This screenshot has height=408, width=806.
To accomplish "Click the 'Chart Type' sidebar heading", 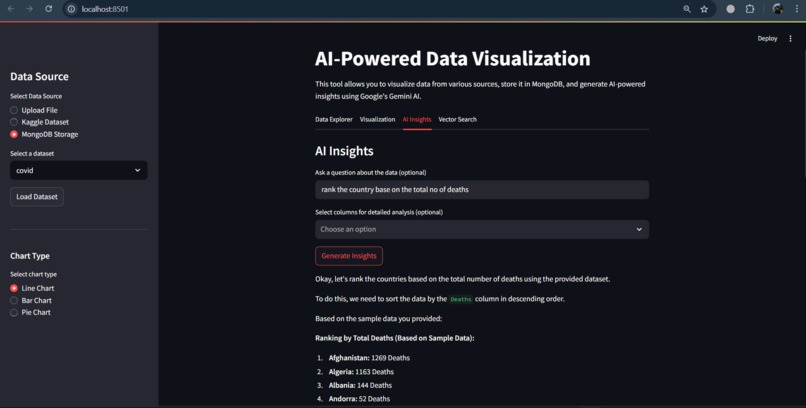I will 30,256.
